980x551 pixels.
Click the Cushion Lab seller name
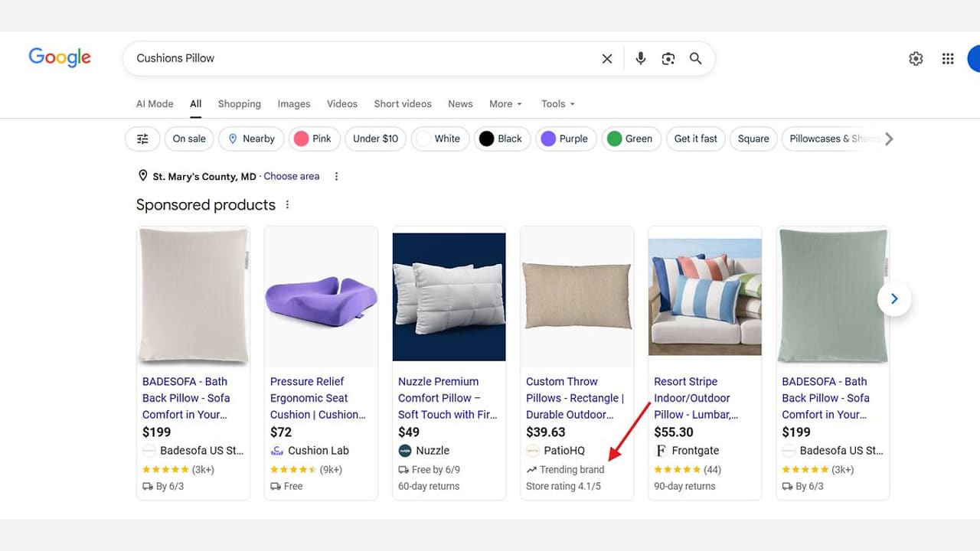pos(318,451)
